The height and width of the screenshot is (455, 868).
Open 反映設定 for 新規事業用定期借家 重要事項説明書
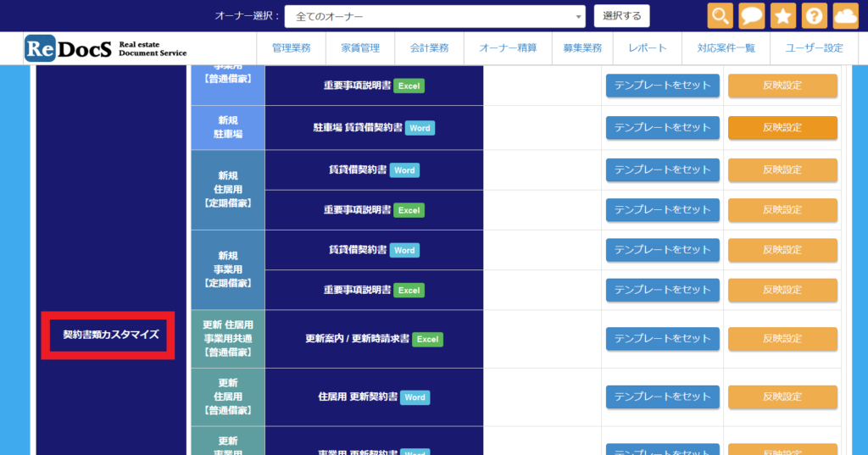point(782,290)
